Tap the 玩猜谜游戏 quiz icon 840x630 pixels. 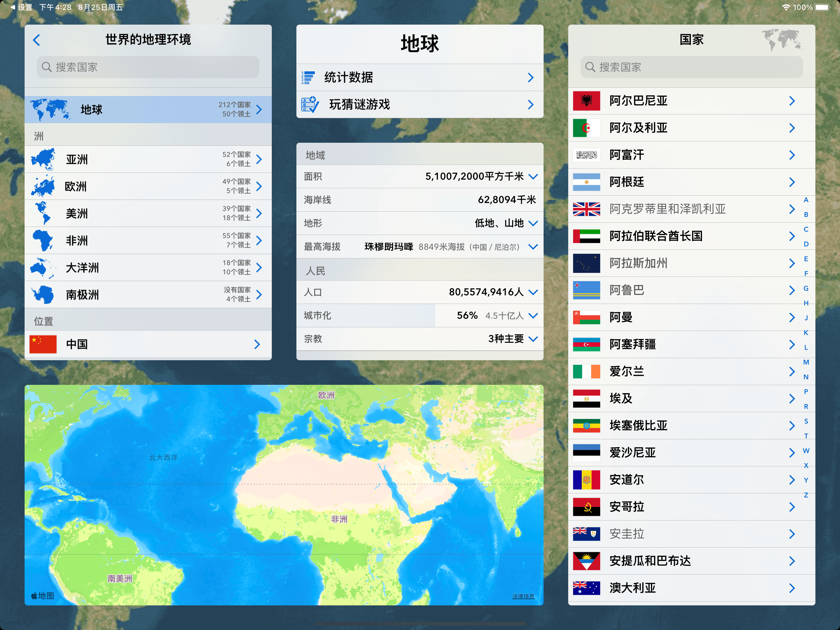[x=310, y=105]
